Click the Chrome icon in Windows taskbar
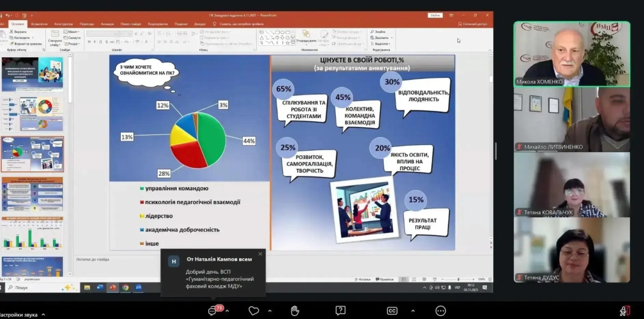This screenshot has width=644, height=319. (126, 287)
